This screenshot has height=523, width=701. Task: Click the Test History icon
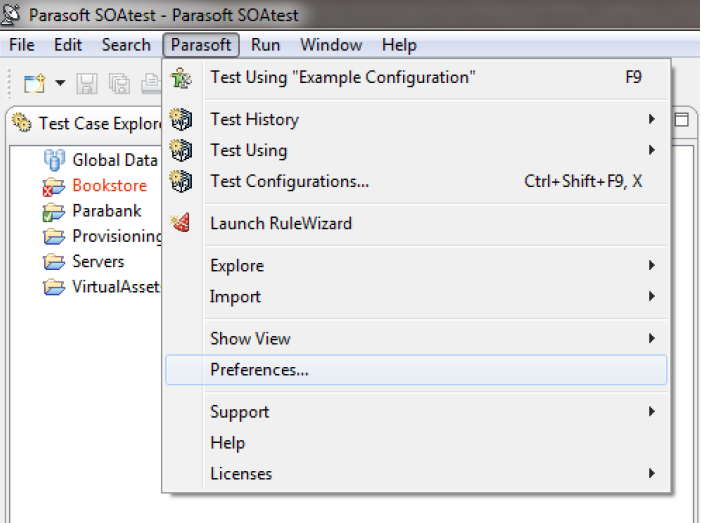coord(181,119)
